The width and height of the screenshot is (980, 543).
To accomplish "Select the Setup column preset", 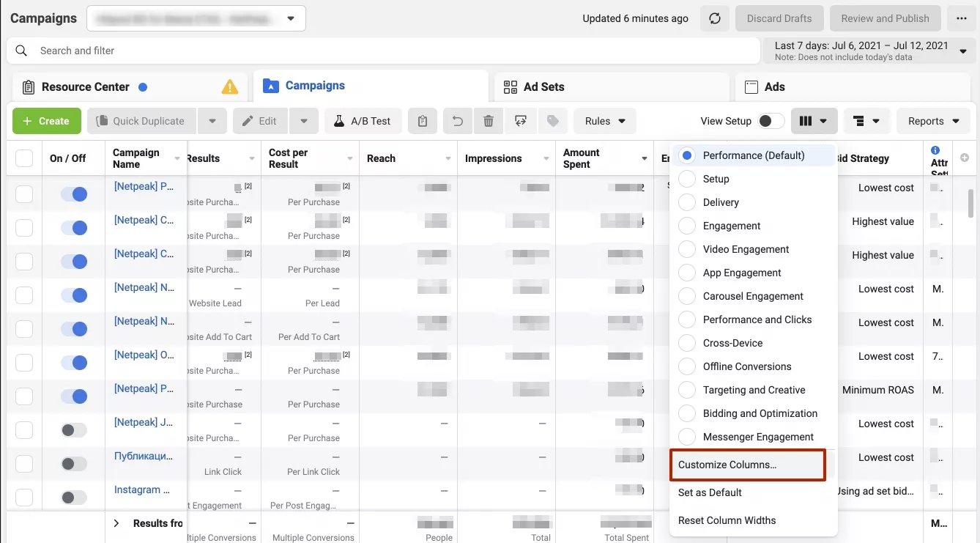I will [x=754, y=179].
